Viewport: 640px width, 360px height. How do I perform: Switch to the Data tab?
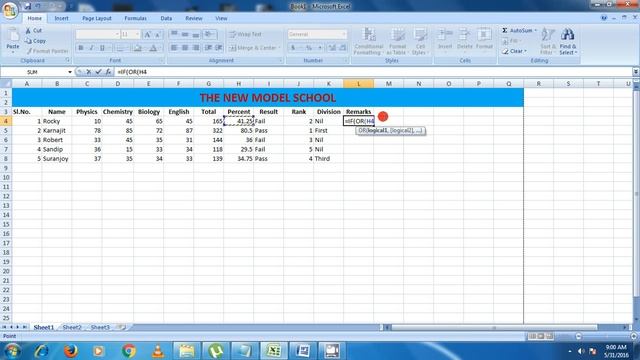(x=166, y=18)
